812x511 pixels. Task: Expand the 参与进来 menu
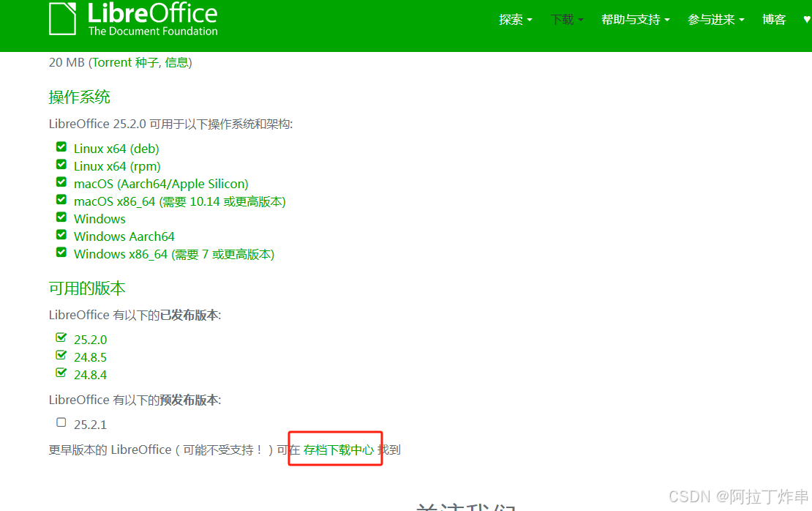(715, 20)
